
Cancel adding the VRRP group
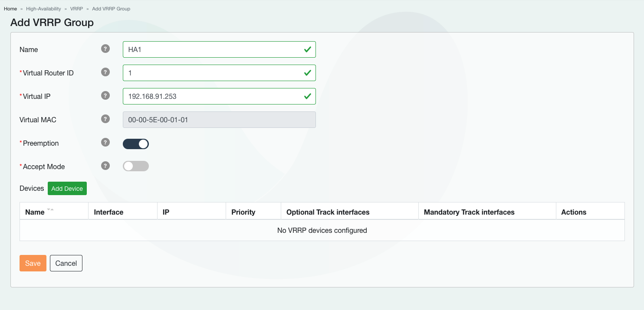66,263
